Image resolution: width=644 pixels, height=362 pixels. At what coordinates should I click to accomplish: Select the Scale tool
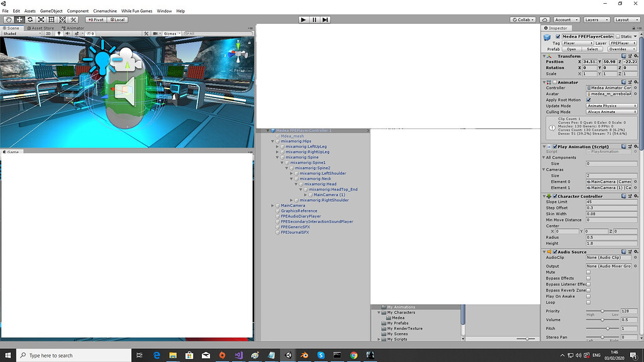(41, 19)
